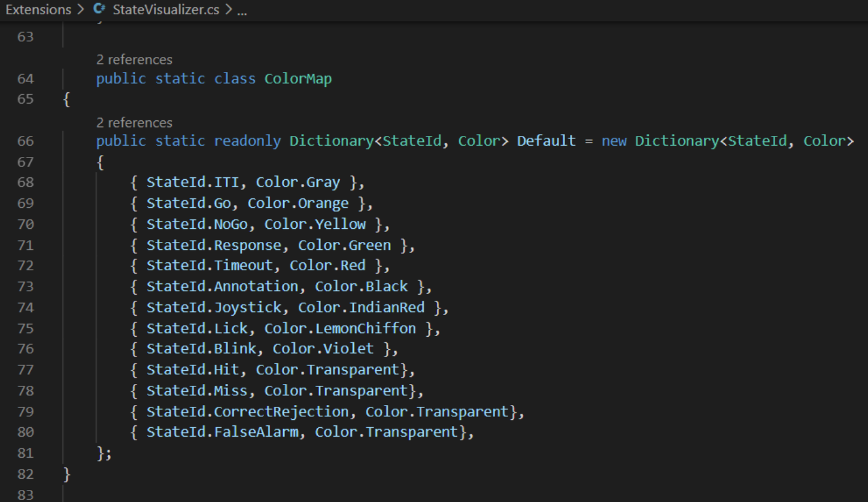Select the readonly keyword on line 66

point(248,141)
